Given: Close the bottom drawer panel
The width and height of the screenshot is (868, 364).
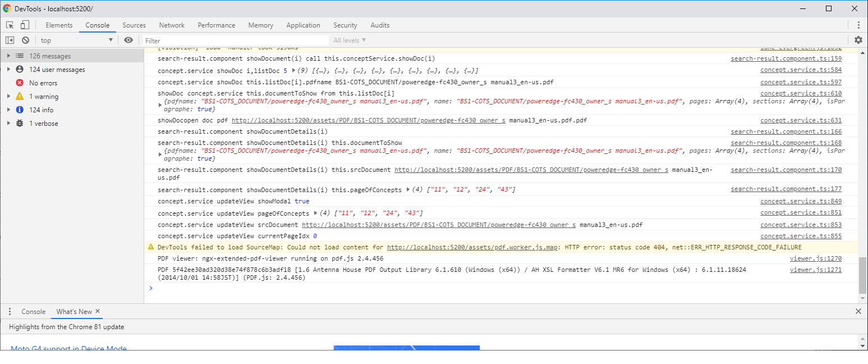Looking at the screenshot, I should (858, 311).
